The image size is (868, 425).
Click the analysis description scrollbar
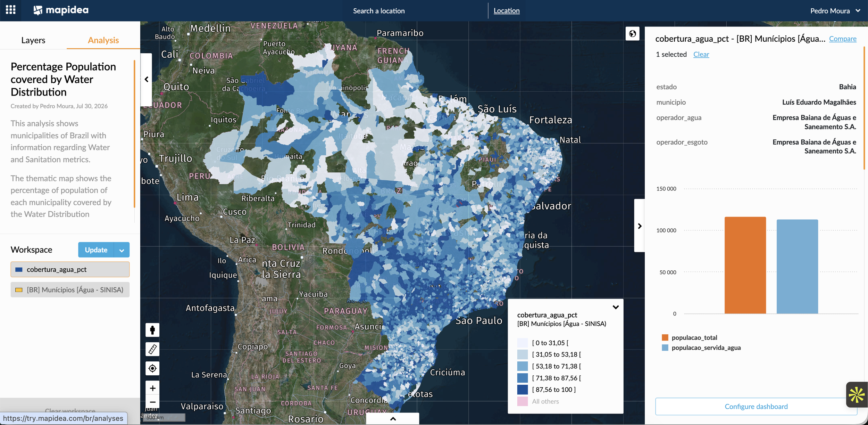134,134
